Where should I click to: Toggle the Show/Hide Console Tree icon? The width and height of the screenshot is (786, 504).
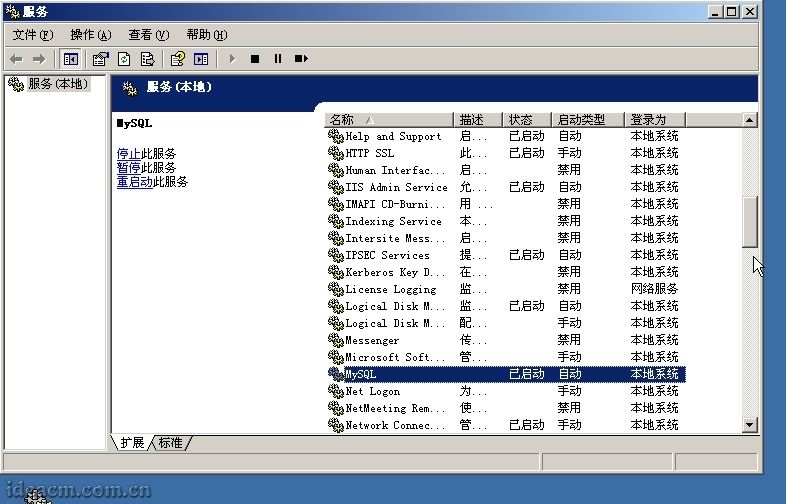tap(71, 59)
